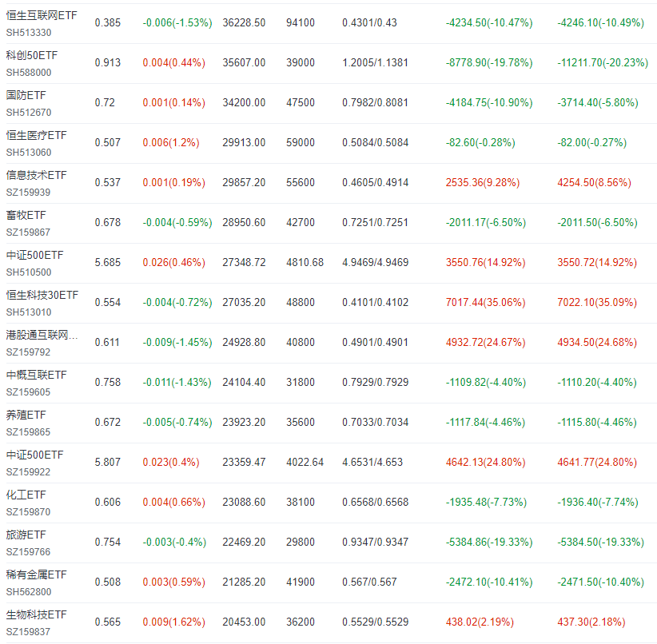Image resolution: width=657 pixels, height=644 pixels.
Task: Open the 国防ETF fund name
Action: click(x=26, y=95)
